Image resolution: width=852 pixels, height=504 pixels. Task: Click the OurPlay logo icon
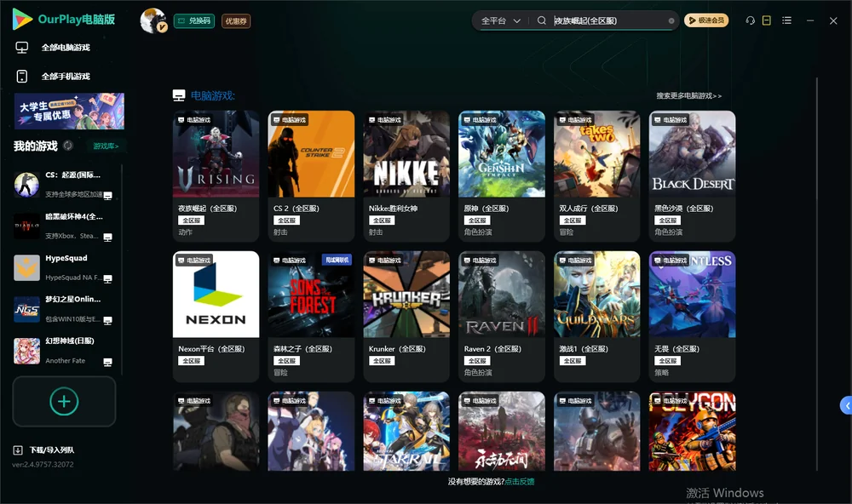tap(22, 20)
